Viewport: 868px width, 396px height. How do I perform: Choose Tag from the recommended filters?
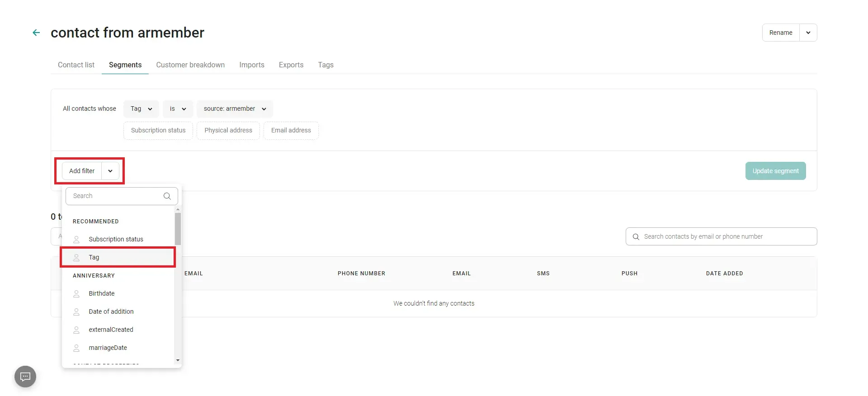point(118,257)
